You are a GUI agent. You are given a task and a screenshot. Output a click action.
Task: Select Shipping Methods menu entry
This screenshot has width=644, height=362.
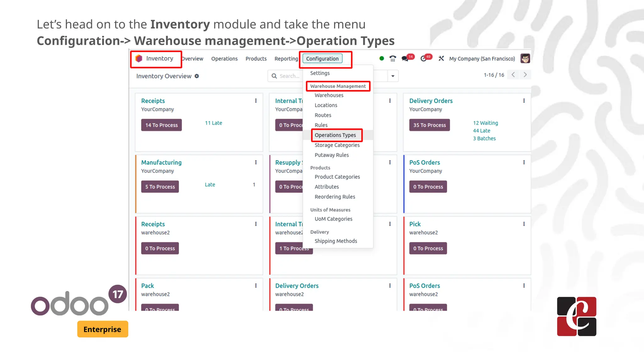[336, 241]
